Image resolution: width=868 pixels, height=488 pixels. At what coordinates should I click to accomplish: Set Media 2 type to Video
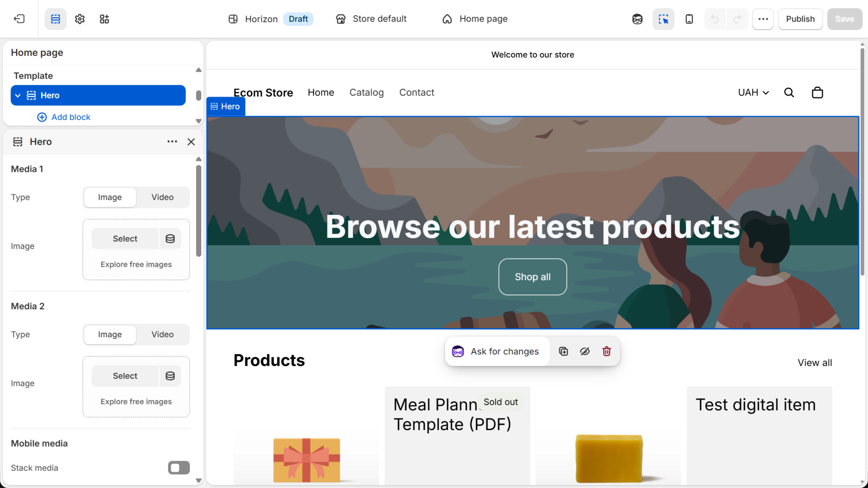[x=162, y=335]
